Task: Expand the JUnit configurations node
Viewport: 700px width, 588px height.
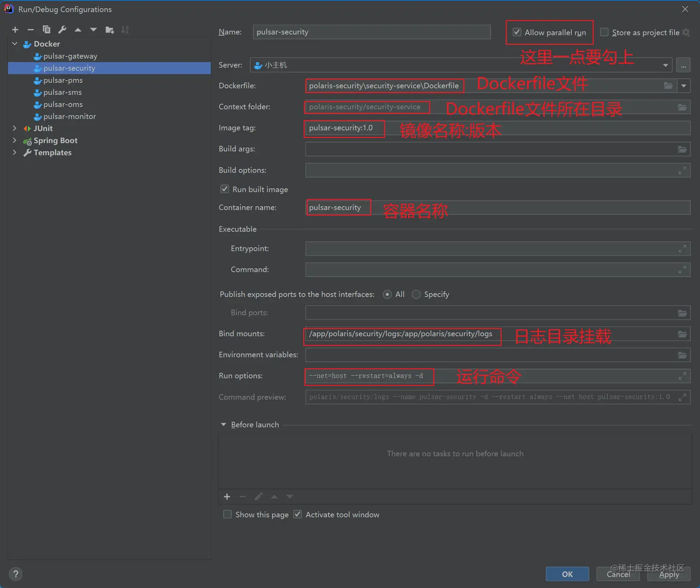Action: (15, 128)
